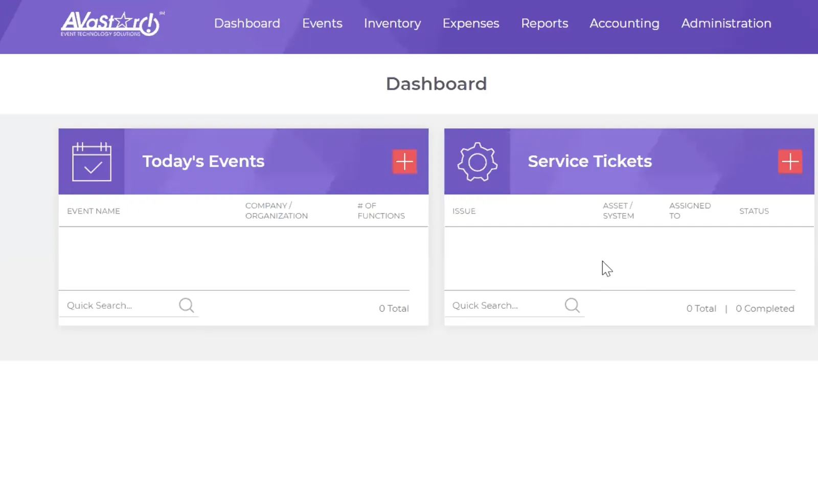Open the Expenses menu
Screen dimensions: 818x504
click(x=471, y=24)
